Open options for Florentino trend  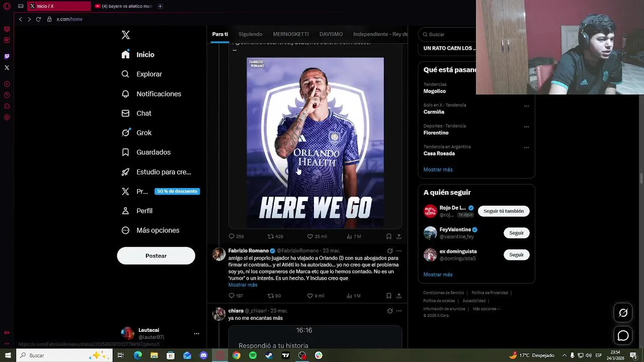526,127
